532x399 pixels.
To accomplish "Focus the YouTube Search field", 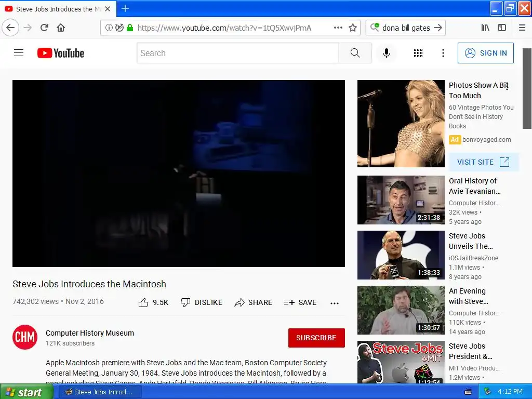I will [238, 53].
